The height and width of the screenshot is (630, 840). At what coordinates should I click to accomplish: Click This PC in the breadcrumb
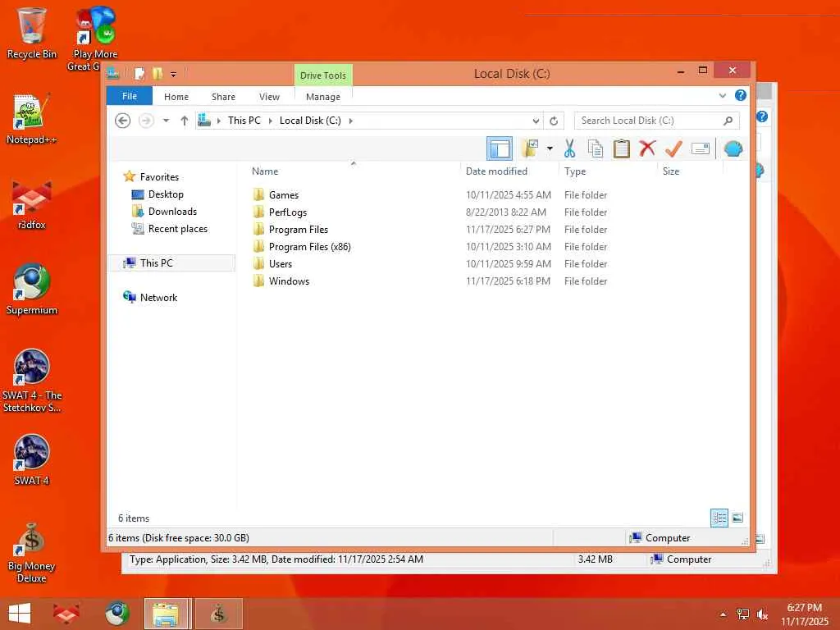pyautogui.click(x=244, y=121)
